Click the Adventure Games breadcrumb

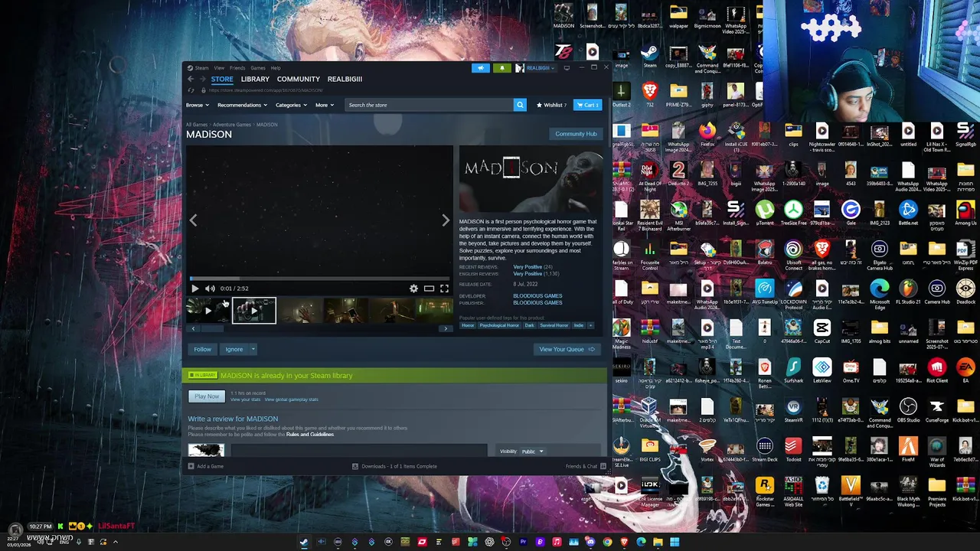232,125
